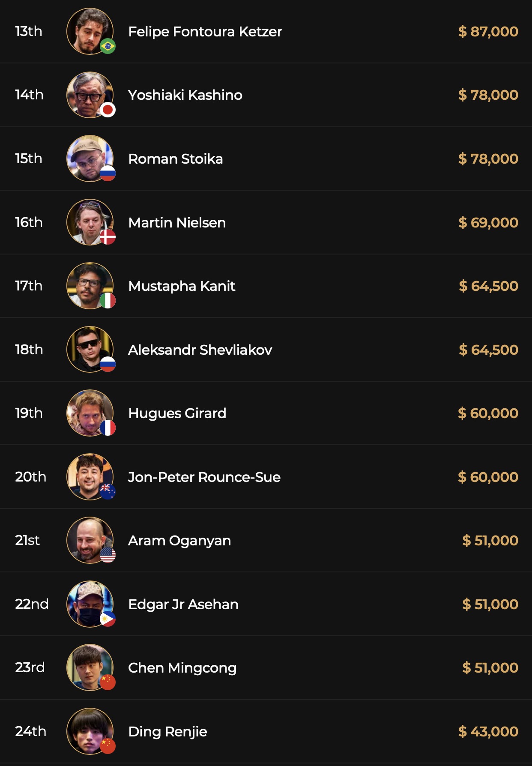Click Ding Renjie's $43,000 prize amount
Screen dimensions: 532x766
pos(488,731)
